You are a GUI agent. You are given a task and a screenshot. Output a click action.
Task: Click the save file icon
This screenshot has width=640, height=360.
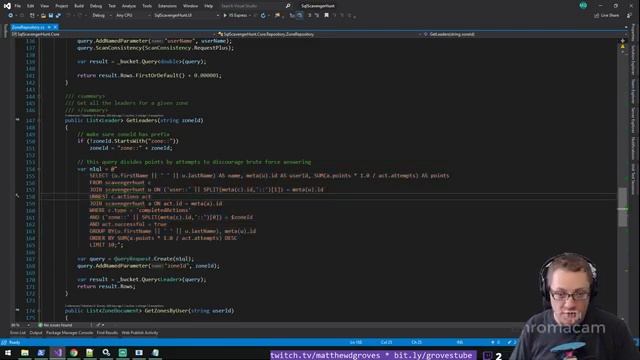point(51,16)
